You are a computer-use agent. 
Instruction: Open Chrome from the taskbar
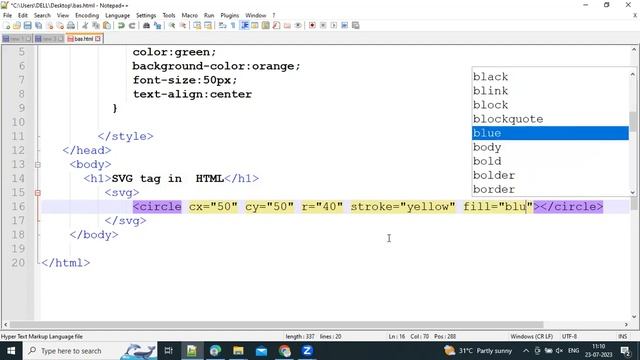284,351
